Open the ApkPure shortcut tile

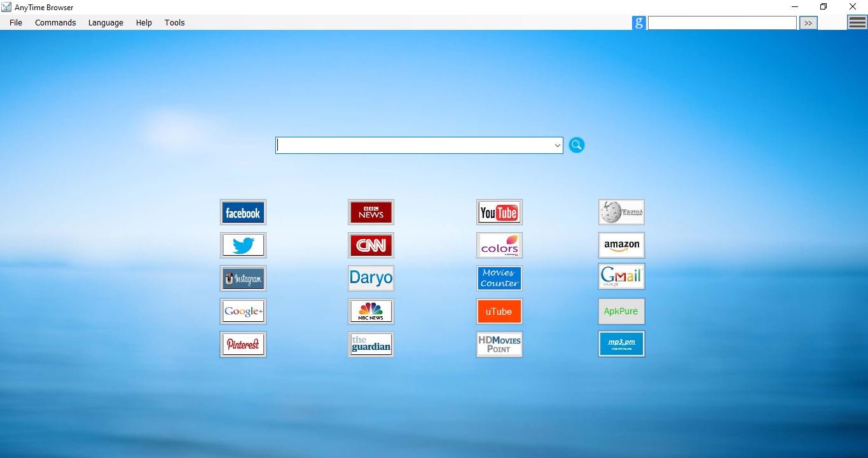click(622, 312)
